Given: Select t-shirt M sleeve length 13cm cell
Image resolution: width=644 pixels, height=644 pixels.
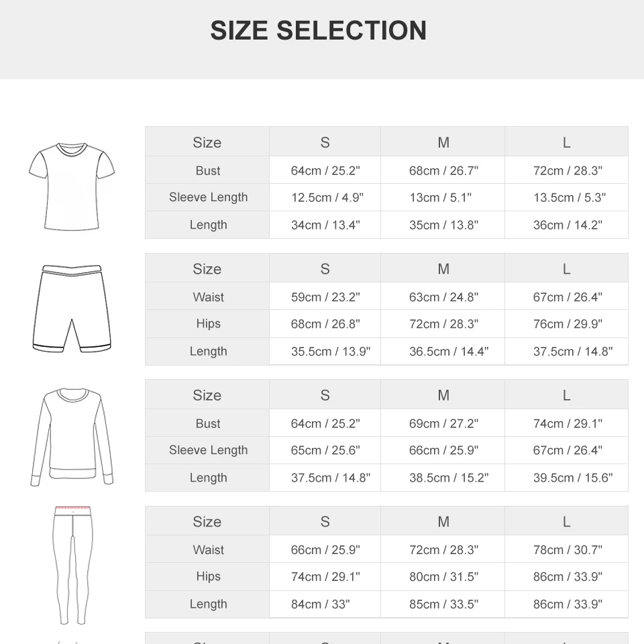Looking at the screenshot, I should 443,197.
